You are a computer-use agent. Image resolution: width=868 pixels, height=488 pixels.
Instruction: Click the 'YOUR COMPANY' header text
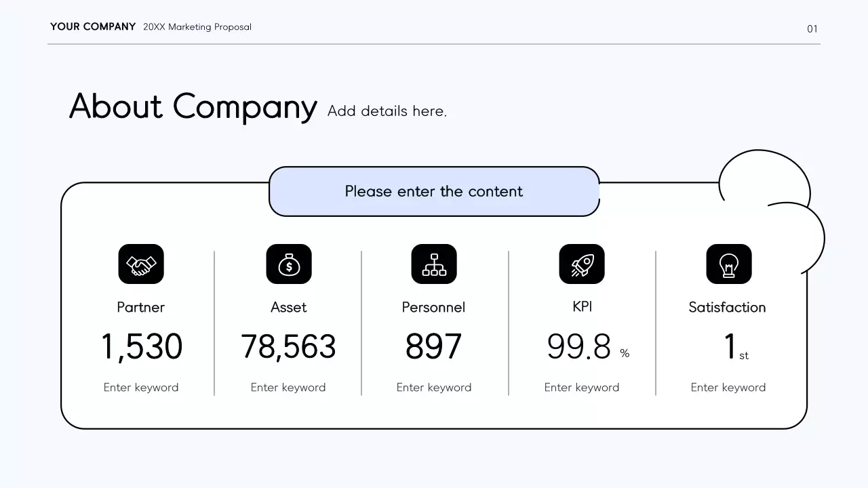click(x=93, y=27)
